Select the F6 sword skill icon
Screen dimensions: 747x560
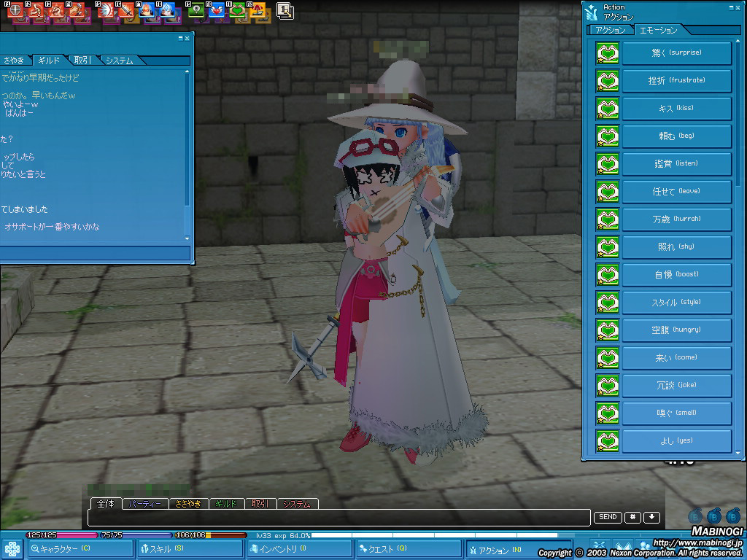[x=125, y=10]
